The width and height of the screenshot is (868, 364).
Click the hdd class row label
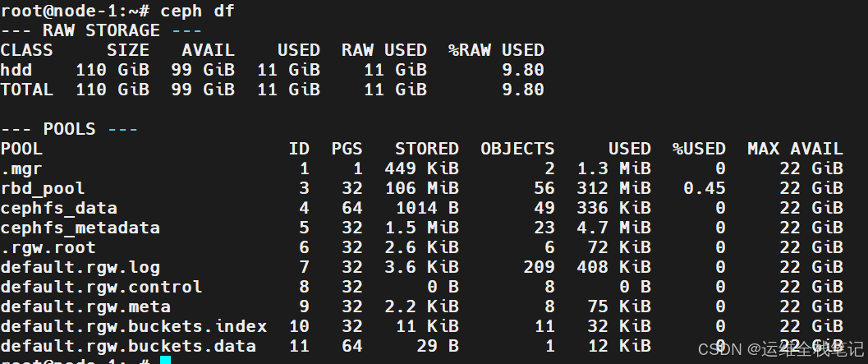[16, 71]
